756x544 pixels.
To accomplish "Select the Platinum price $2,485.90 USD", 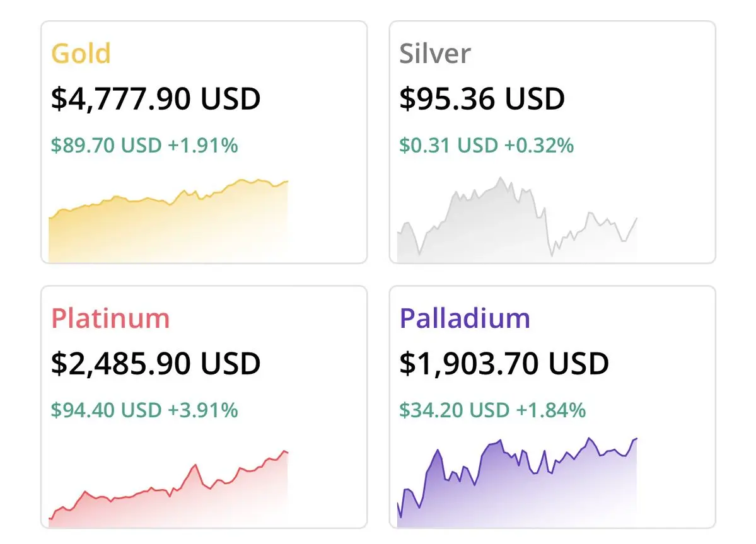I will point(156,364).
